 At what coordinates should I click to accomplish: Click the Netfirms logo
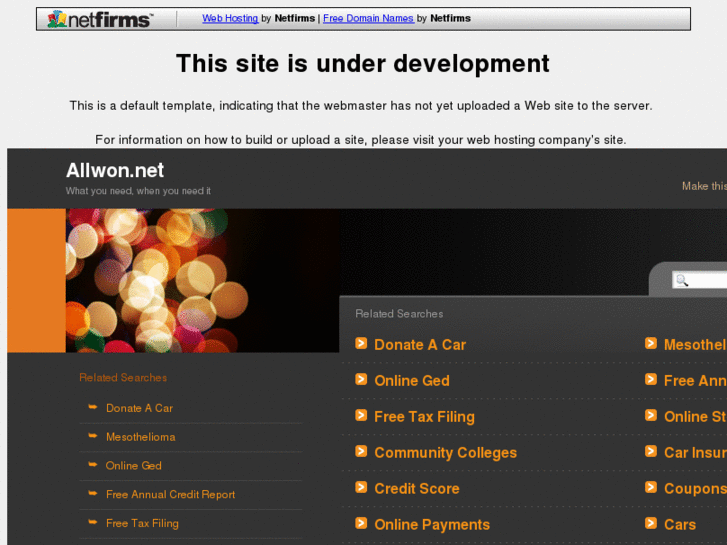(99, 19)
